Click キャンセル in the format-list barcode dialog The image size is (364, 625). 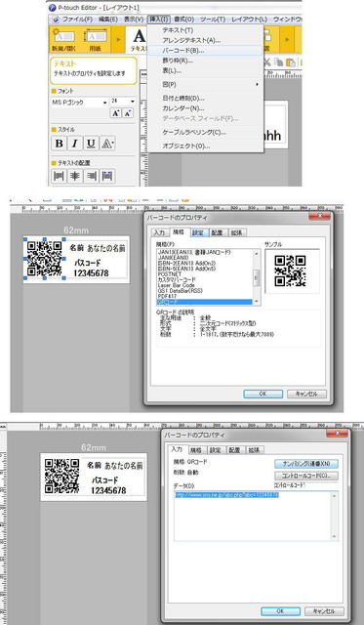point(306,394)
